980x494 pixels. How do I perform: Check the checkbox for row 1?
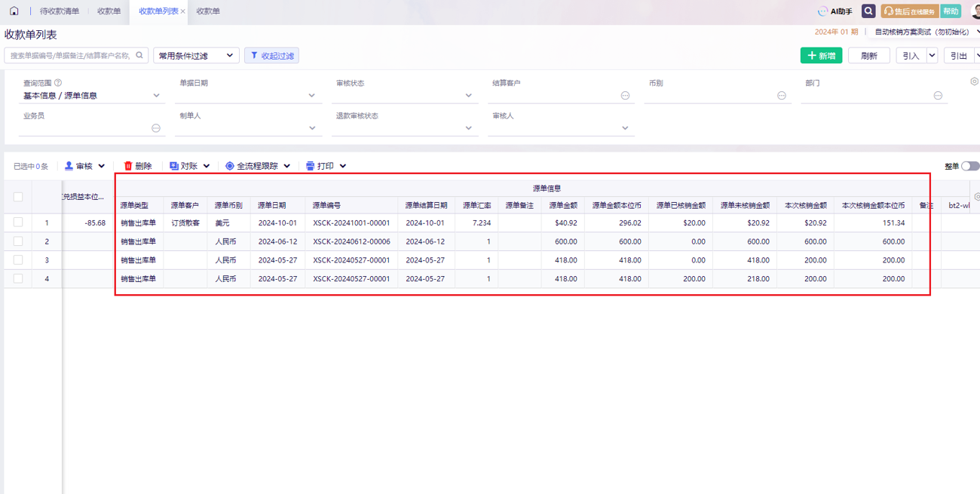pyautogui.click(x=18, y=222)
